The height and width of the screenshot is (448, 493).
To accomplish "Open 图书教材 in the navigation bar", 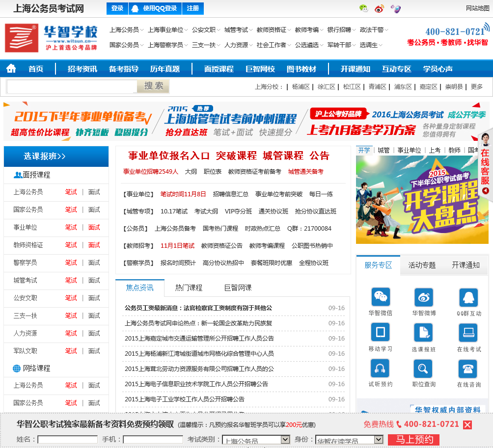I will 301,69.
